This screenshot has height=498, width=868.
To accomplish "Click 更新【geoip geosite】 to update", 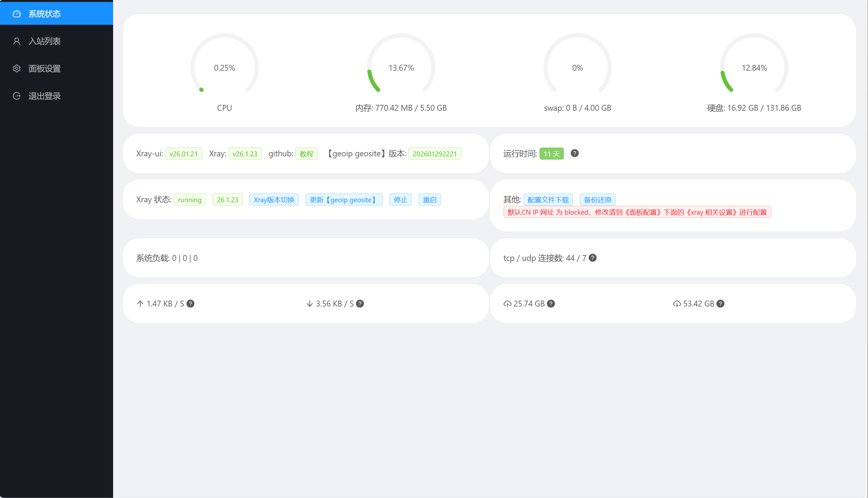I will [344, 200].
